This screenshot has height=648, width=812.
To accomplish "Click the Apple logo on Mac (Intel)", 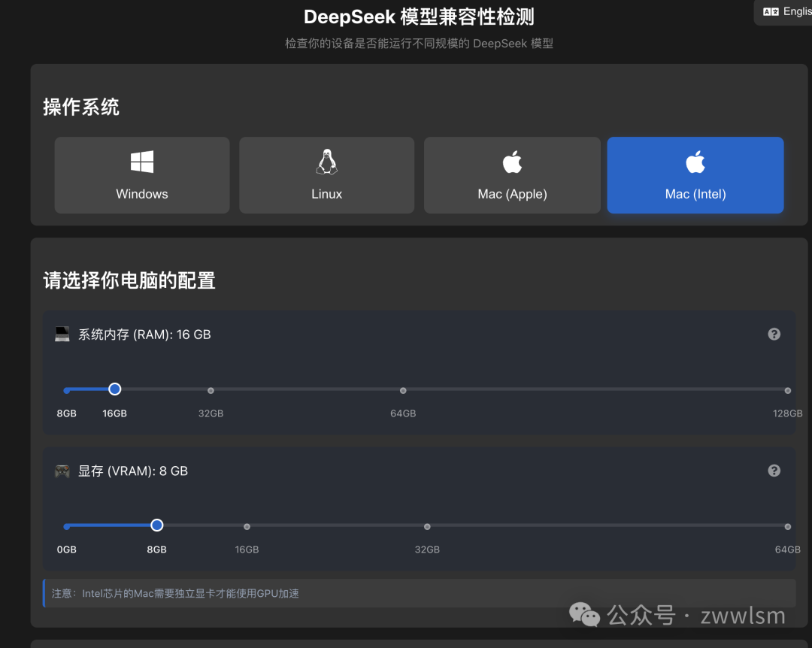I will 695,162.
